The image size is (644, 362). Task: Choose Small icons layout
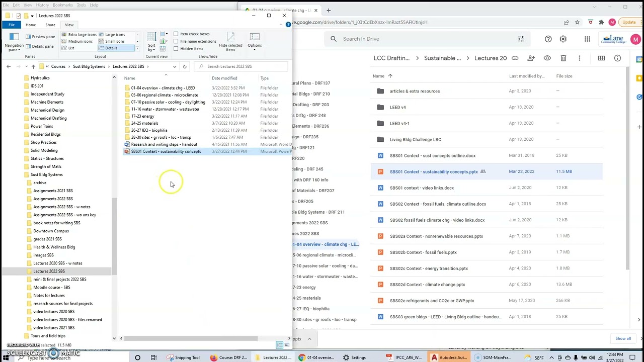coord(112,41)
